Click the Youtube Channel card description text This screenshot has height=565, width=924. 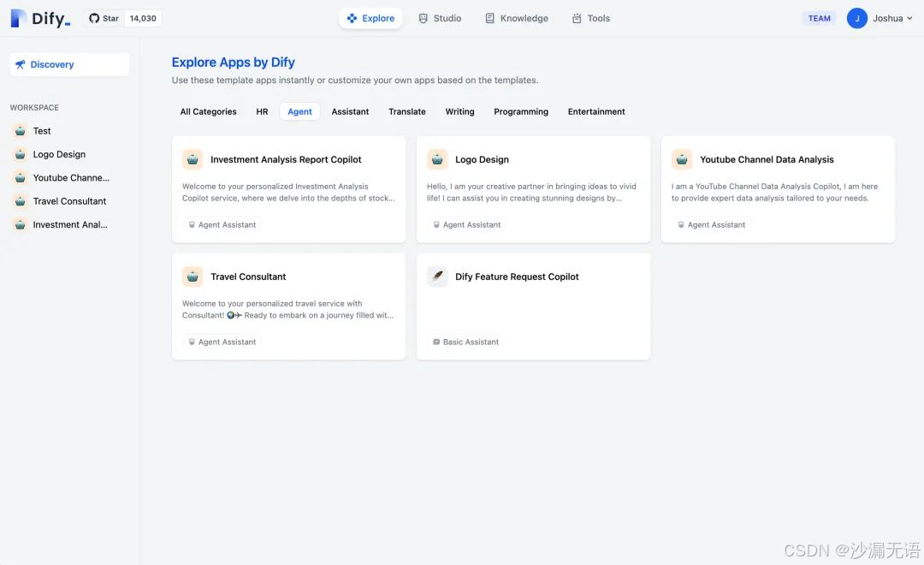774,193
